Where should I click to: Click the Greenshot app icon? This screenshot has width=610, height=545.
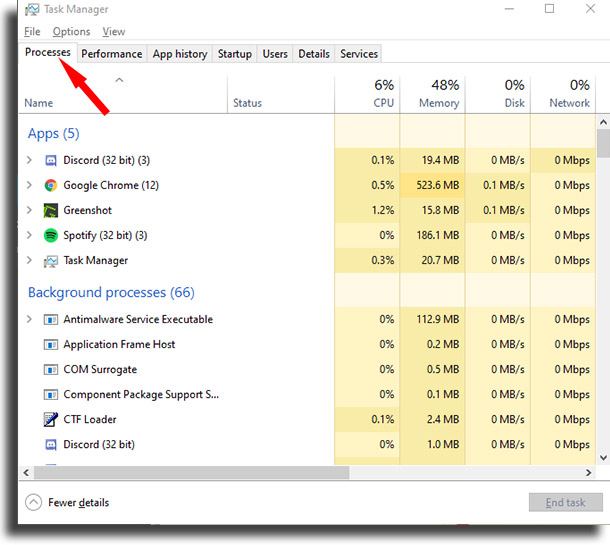(51, 210)
